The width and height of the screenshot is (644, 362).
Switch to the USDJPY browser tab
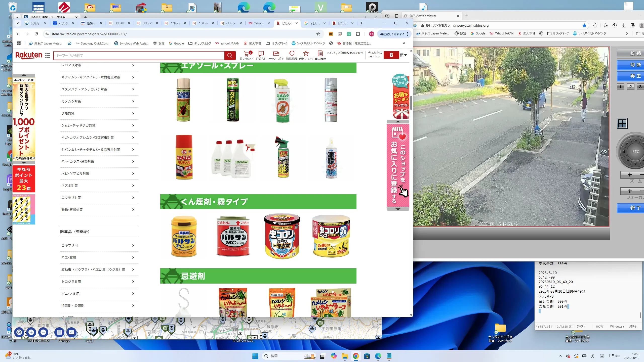(147, 23)
